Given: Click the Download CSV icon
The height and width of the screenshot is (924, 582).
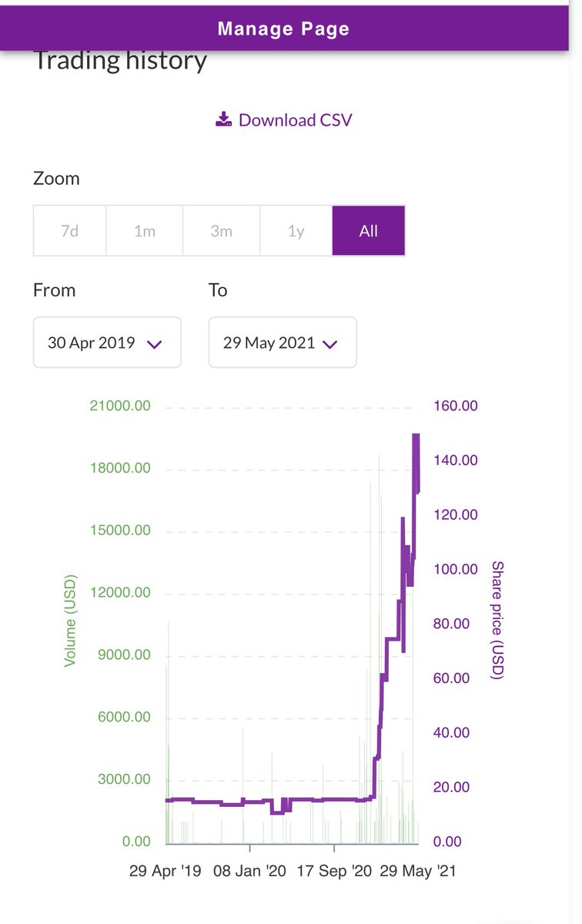Looking at the screenshot, I should pos(222,119).
